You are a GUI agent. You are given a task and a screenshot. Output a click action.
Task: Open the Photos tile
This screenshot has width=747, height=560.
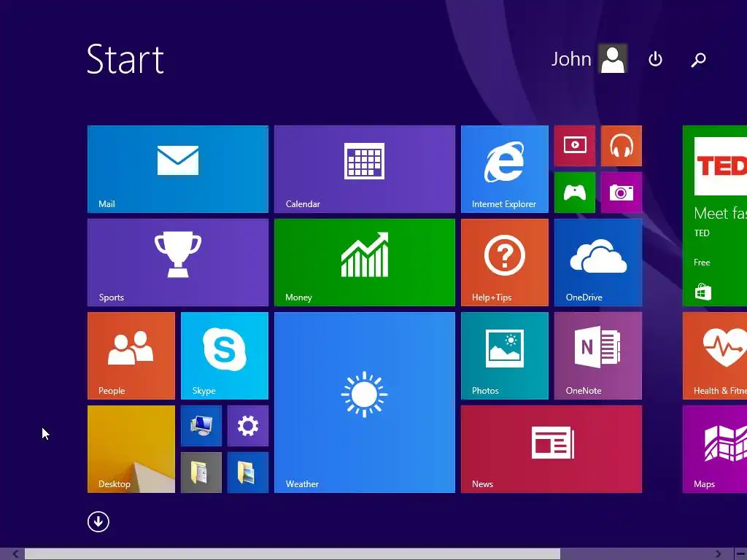505,356
